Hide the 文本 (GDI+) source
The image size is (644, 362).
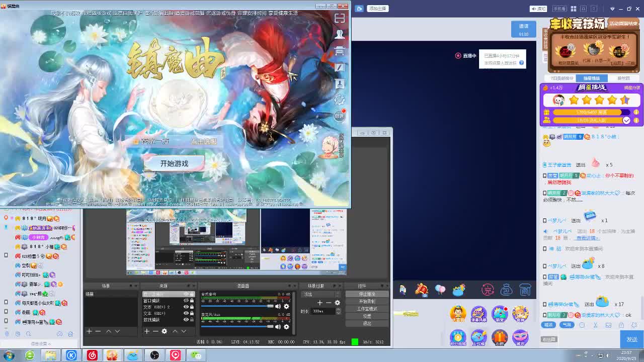pyautogui.click(x=186, y=313)
